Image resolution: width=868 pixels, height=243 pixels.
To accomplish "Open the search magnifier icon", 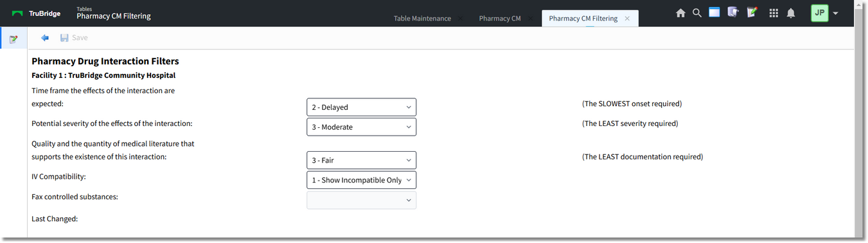I will coord(697,13).
